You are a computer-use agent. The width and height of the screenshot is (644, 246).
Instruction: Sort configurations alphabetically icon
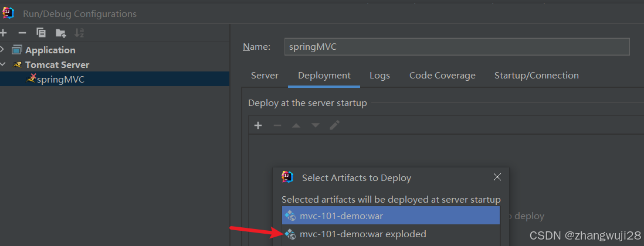pos(79,33)
